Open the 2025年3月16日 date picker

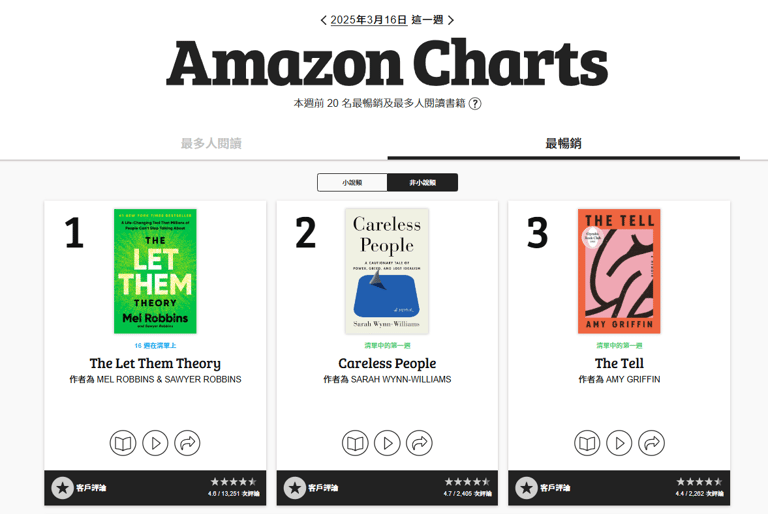pyautogui.click(x=369, y=20)
